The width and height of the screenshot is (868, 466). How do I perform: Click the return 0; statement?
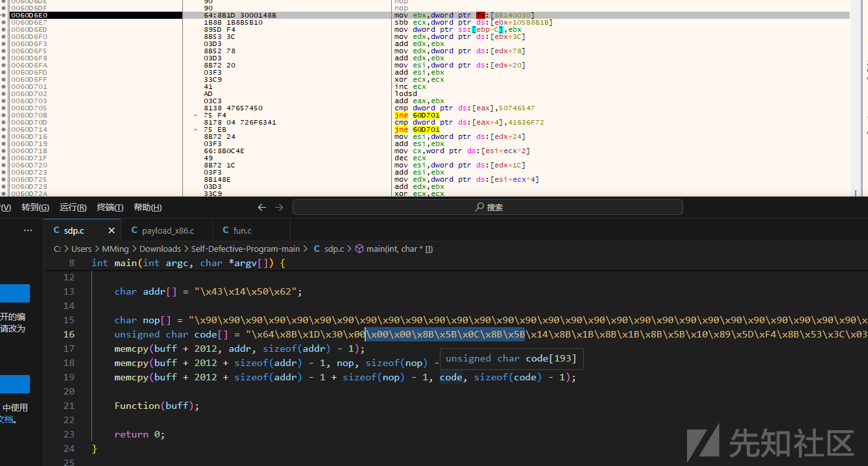coord(139,434)
